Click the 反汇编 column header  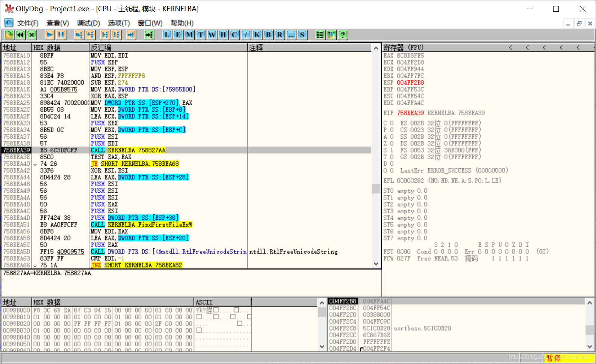click(x=168, y=48)
